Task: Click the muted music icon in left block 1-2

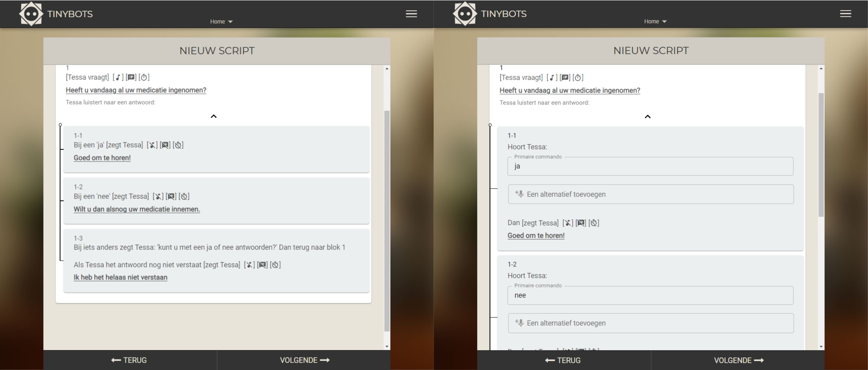Action: [x=158, y=196]
